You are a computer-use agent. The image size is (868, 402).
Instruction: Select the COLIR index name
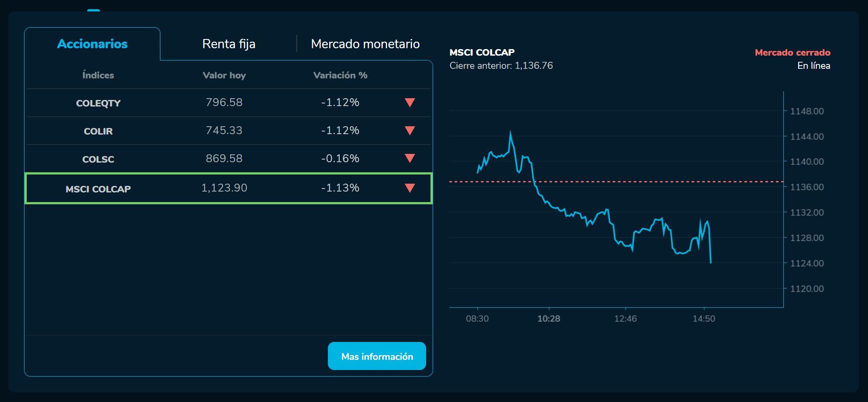click(98, 131)
